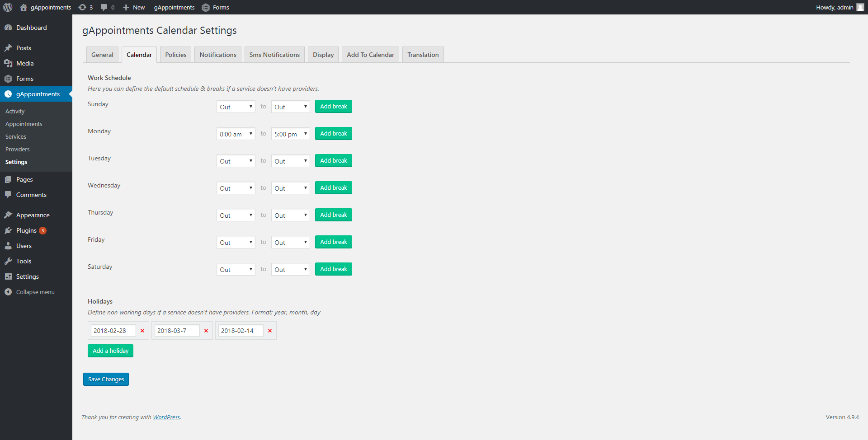
Task: Expand Monday end time 5:00 pm dropdown
Action: (x=291, y=134)
